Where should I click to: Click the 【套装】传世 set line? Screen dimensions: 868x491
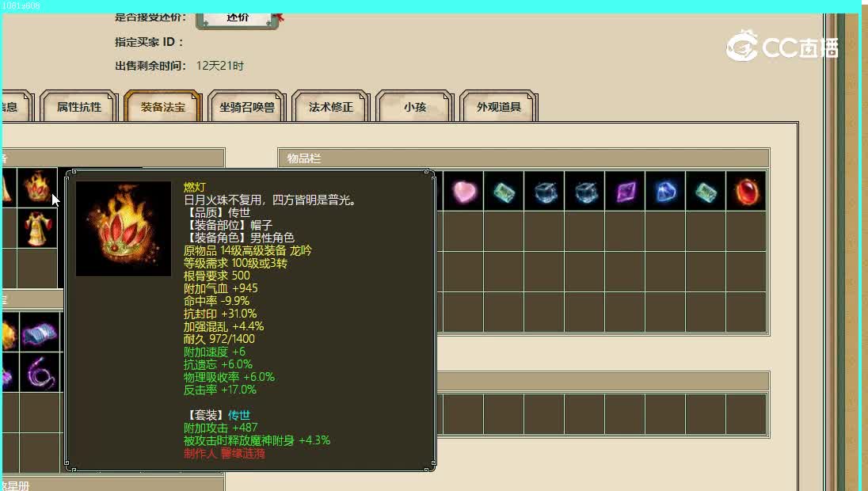coord(217,415)
